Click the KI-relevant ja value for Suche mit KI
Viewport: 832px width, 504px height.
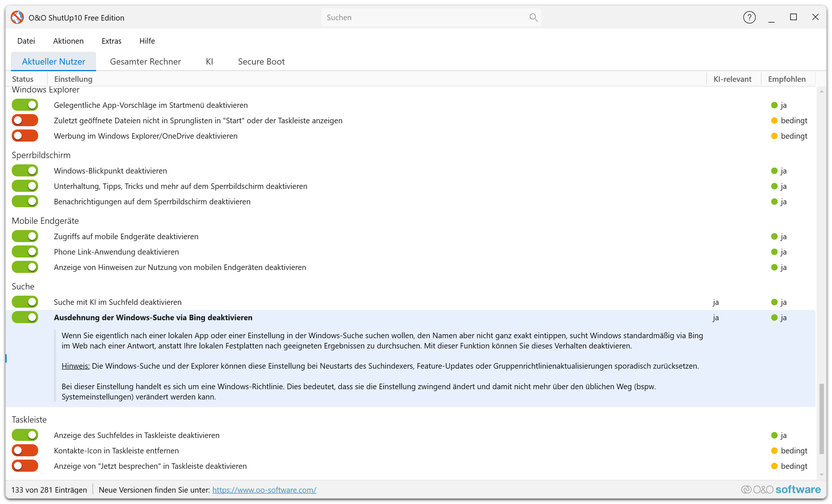pyautogui.click(x=716, y=302)
